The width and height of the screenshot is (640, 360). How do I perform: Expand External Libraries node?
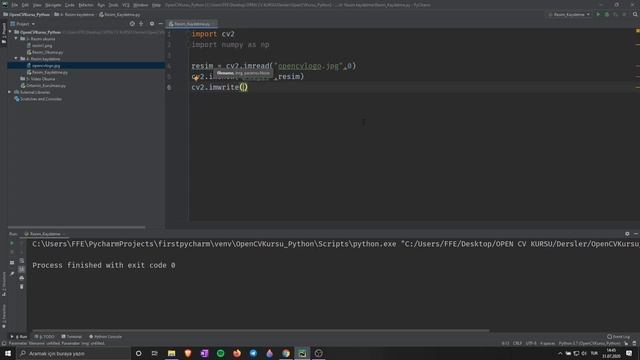(x=10, y=92)
